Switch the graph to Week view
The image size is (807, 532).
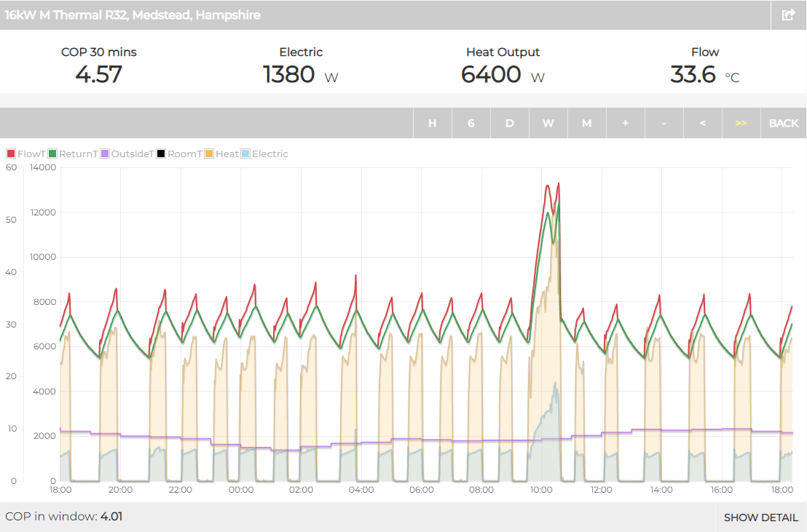click(548, 123)
